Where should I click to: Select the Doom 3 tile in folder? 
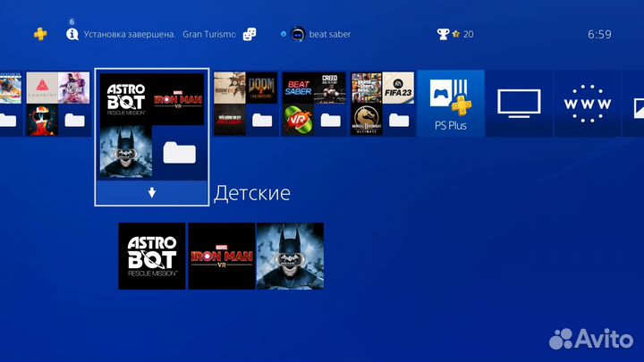(x=261, y=88)
